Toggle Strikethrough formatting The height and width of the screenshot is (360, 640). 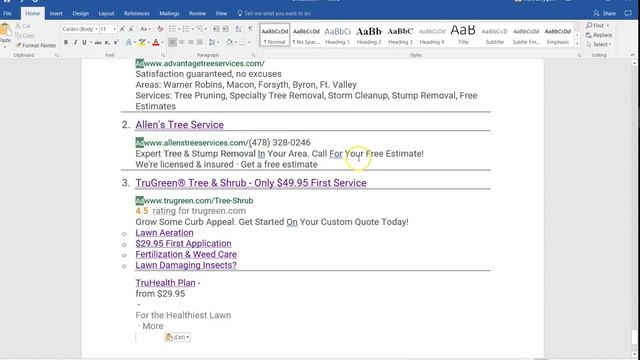pos(98,42)
